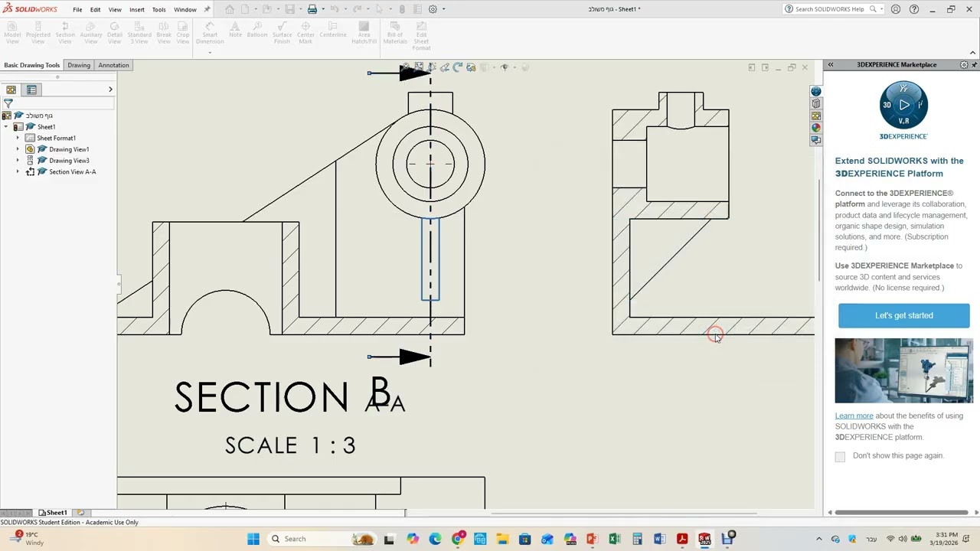980x551 pixels.
Task: Open the Appearances task pane tab
Action: click(816, 128)
